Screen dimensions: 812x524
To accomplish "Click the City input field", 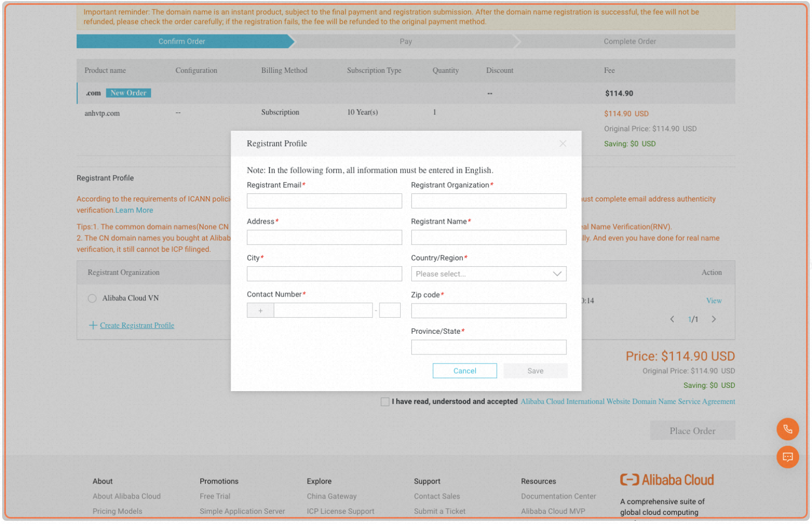I will tap(324, 274).
